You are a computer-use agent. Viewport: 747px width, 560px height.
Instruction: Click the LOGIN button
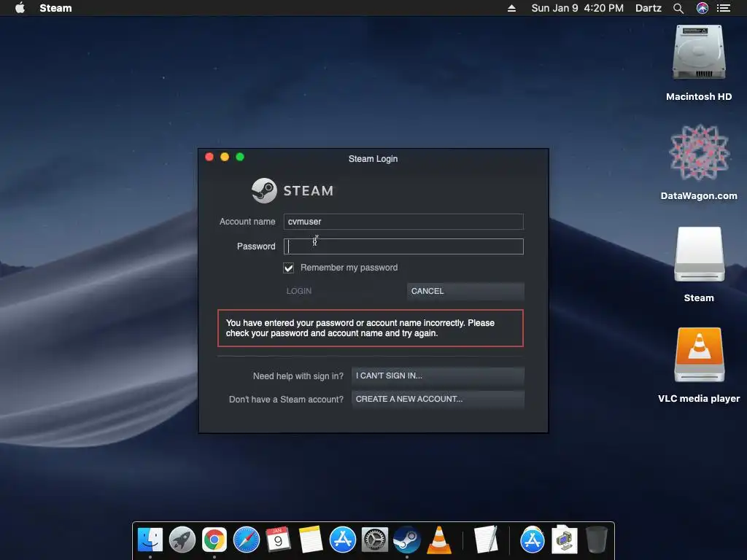click(298, 291)
